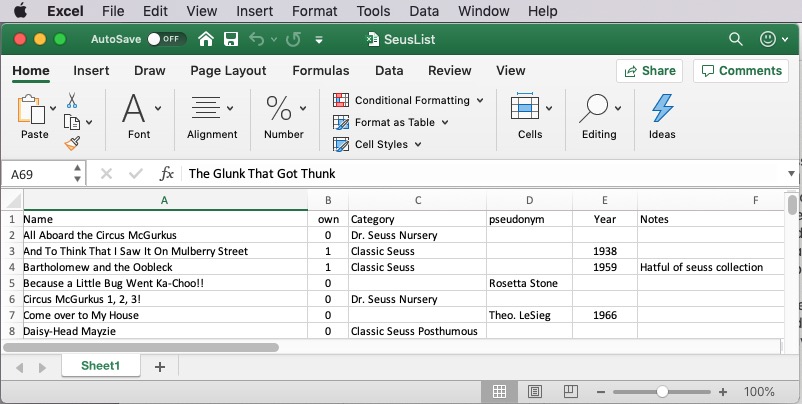The height and width of the screenshot is (404, 802).
Task: Expand the Alignment dropdown arrow
Action: [230, 108]
